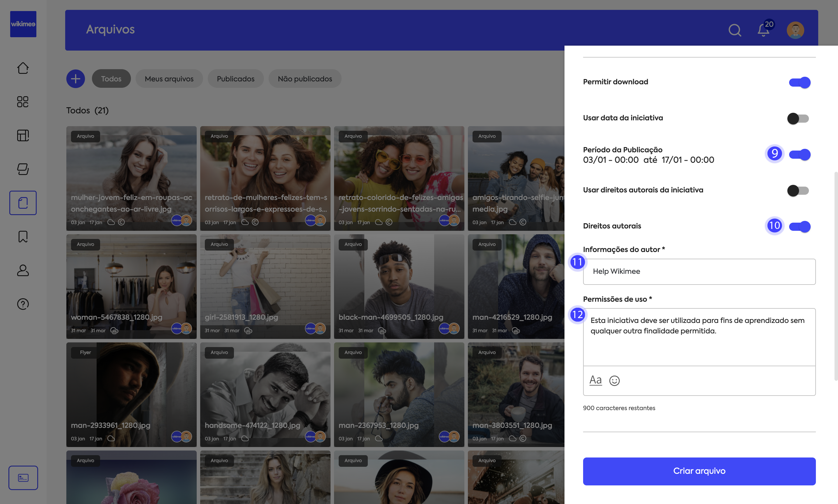838x504 pixels.
Task: Open the emoji picker in permissions editor
Action: [614, 381]
